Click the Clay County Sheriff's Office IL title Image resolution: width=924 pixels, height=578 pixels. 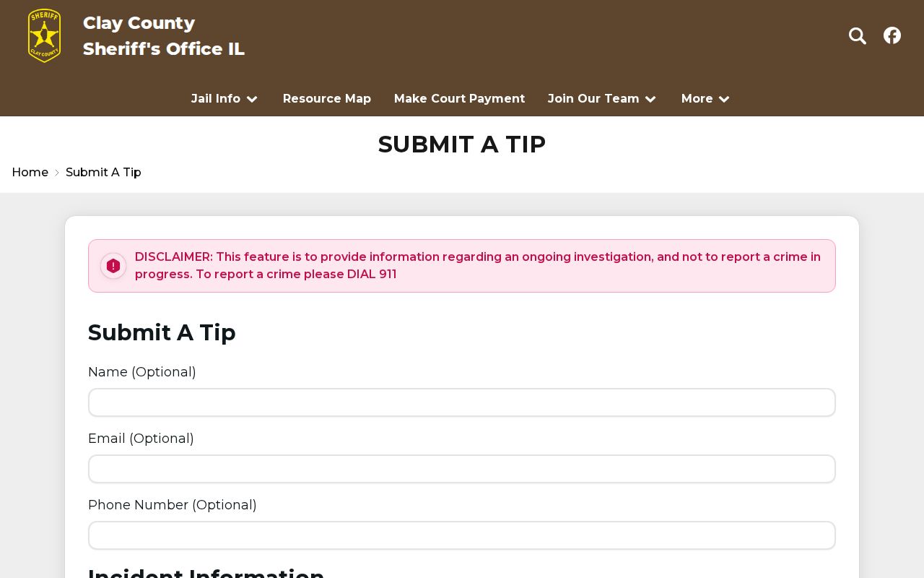coord(164,36)
